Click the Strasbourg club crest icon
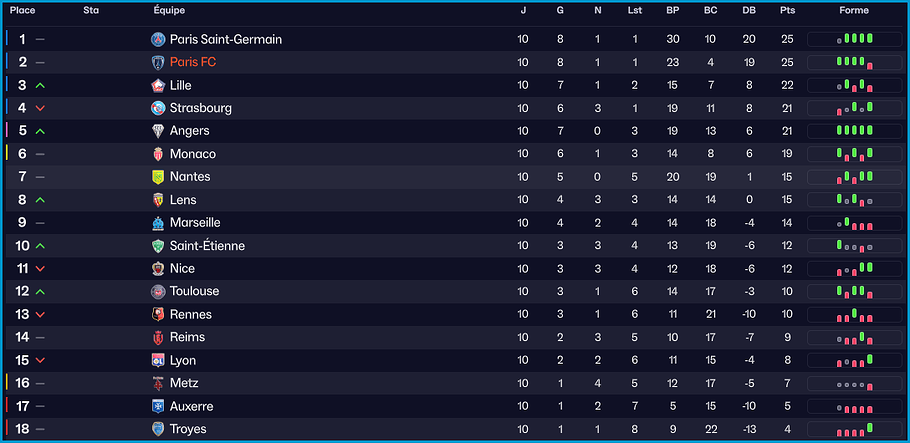Viewport: 910px width, 443px height. (158, 108)
